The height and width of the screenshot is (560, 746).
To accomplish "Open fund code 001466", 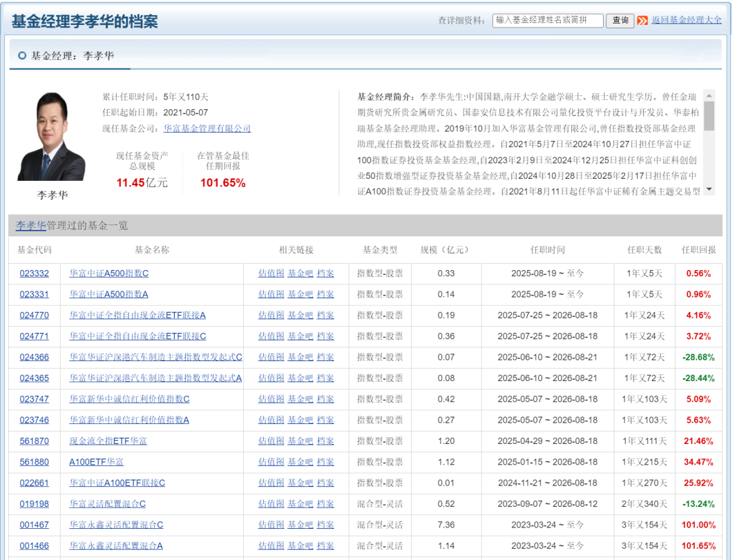I will (x=35, y=545).
